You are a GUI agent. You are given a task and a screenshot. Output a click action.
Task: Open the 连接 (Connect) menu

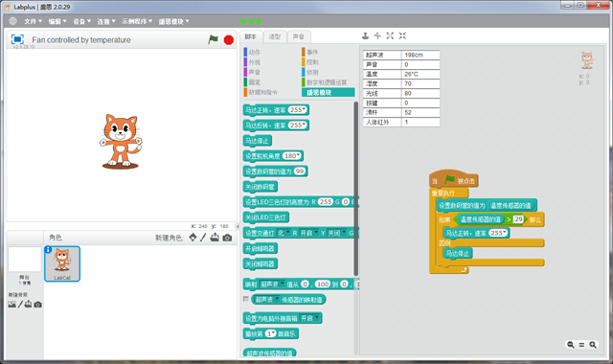tap(106, 21)
